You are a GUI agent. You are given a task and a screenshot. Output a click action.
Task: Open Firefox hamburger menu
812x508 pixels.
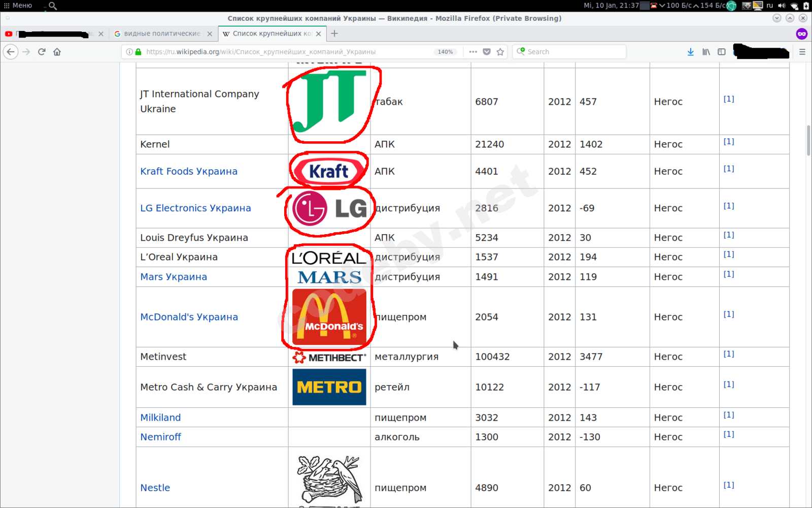point(802,52)
